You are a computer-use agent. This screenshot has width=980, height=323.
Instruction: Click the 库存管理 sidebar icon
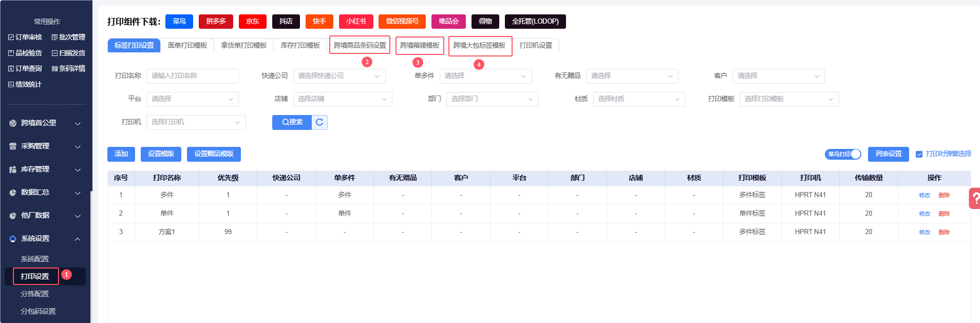tap(13, 169)
